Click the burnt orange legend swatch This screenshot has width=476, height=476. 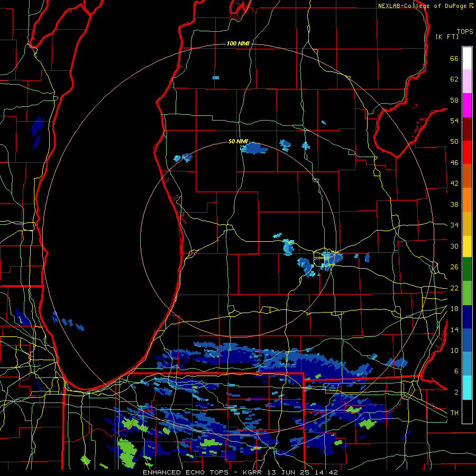coord(467,176)
